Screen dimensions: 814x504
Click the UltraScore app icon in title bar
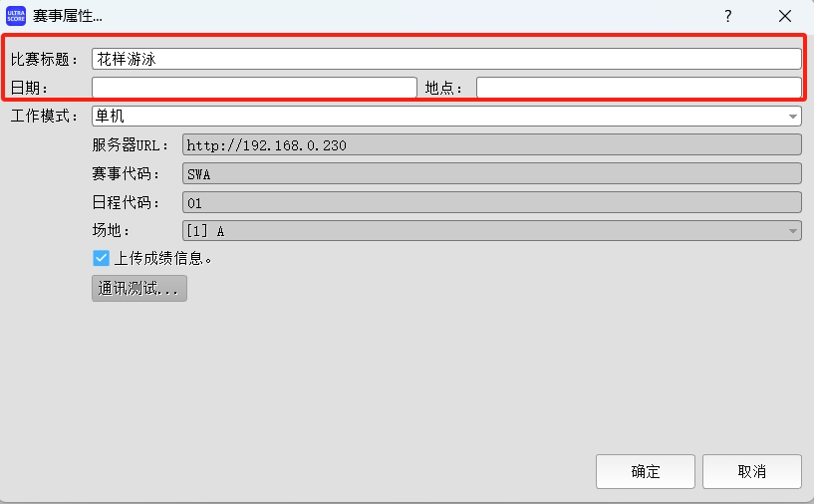(x=16, y=16)
